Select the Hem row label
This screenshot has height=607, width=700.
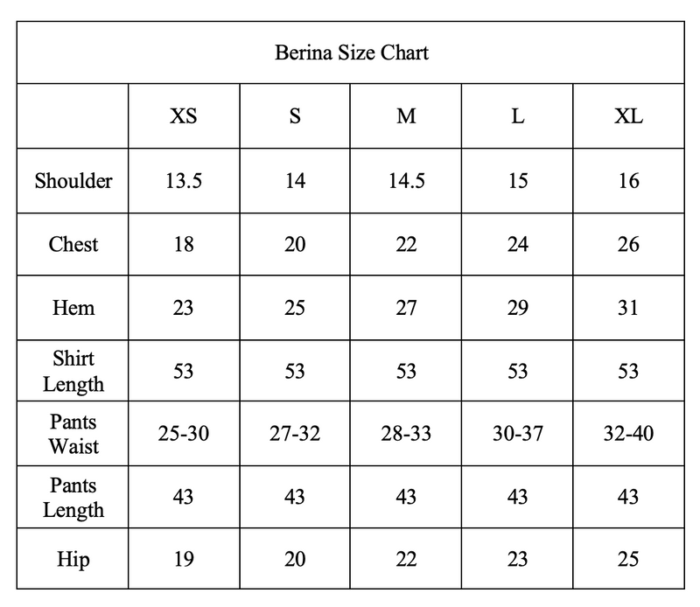click(73, 308)
